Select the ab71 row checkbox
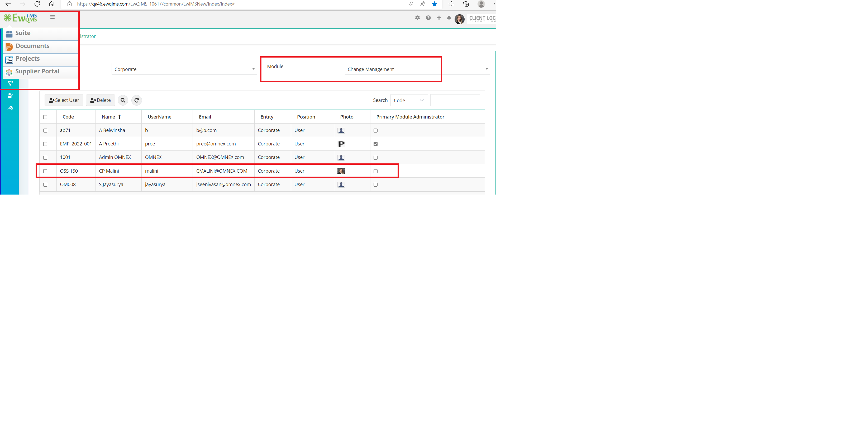This screenshot has width=868, height=444. 45,130
